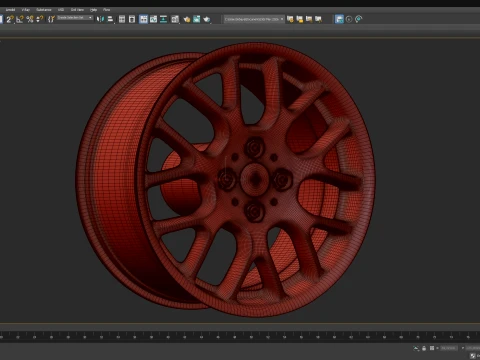Click the first status bar value field

pyautogui.click(x=448, y=348)
